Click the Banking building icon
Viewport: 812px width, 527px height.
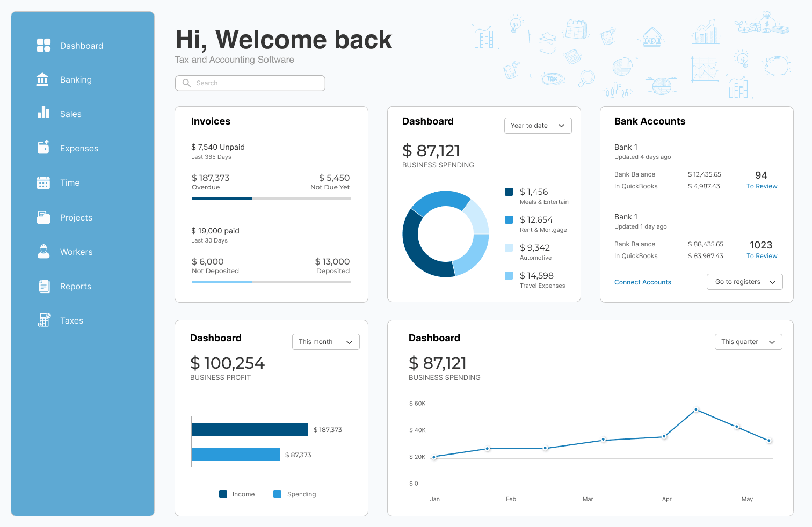point(42,79)
